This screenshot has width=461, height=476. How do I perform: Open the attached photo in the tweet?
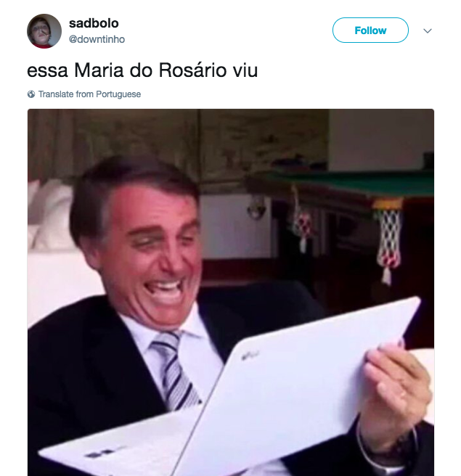231,292
